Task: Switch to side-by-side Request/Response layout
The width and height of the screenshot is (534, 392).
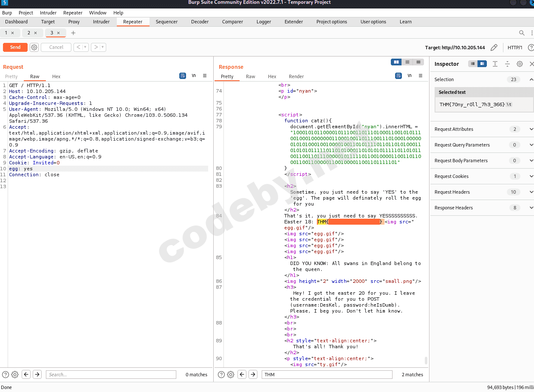Action: 396,62
